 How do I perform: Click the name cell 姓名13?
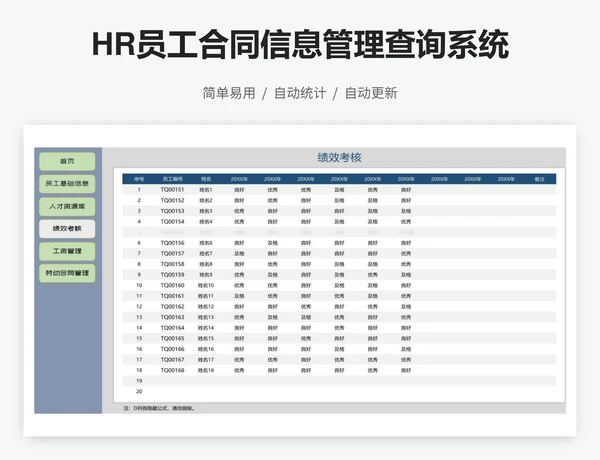click(206, 317)
